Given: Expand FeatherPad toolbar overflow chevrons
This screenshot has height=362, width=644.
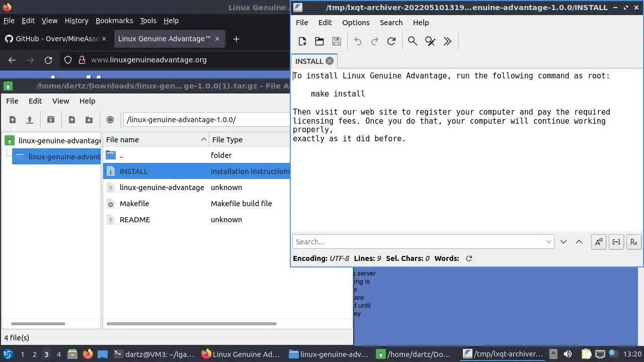Looking at the screenshot, I should [x=447, y=41].
